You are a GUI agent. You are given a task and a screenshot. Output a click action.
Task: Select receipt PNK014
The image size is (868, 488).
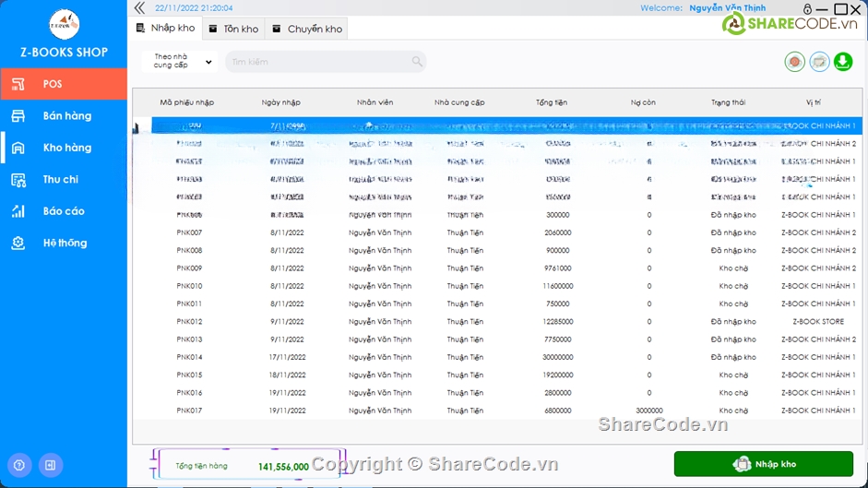189,357
